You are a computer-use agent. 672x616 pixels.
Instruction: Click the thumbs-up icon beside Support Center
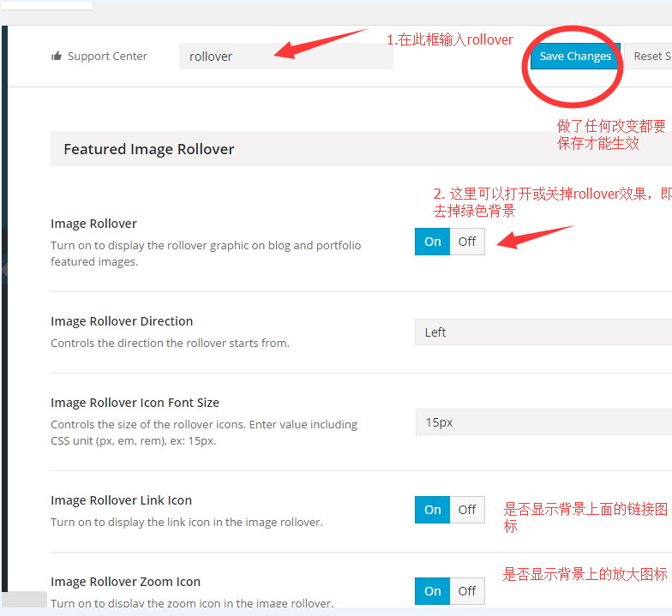click(x=57, y=57)
